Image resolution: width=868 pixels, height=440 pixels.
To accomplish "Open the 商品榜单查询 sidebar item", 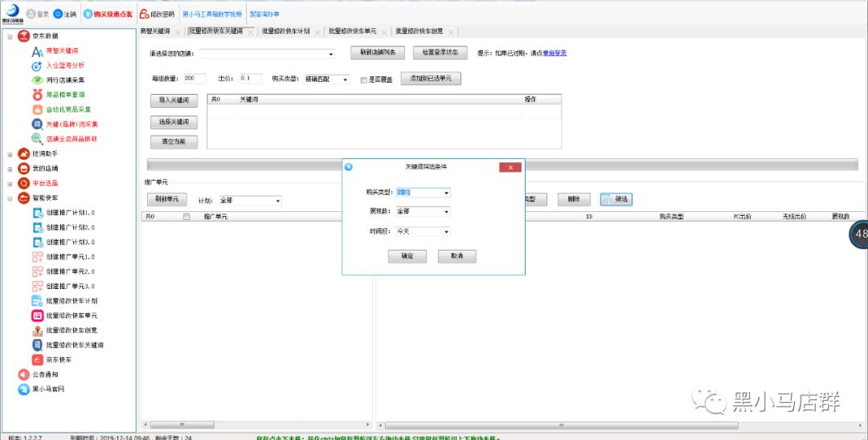I will pos(65,95).
